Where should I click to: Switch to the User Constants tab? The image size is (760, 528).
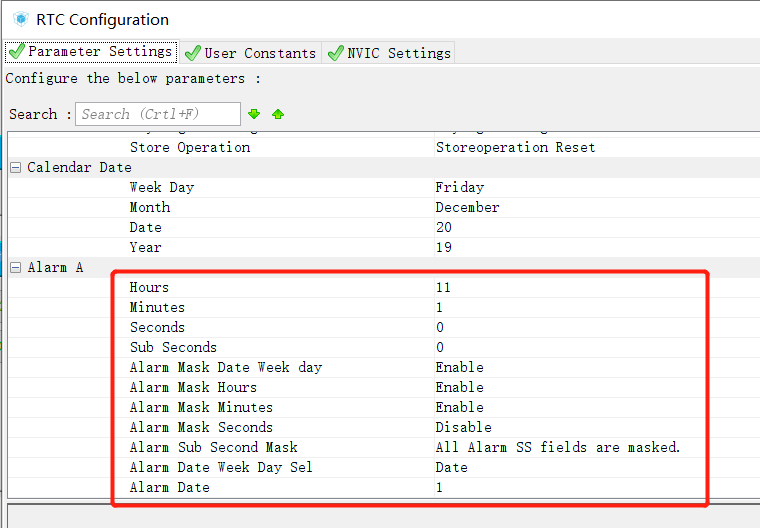click(x=251, y=53)
